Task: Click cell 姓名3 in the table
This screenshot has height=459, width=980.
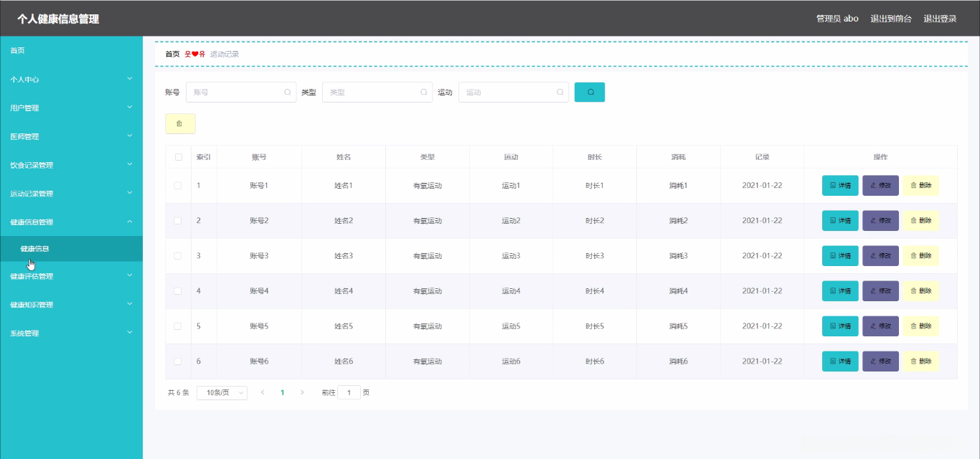Action: [344, 255]
